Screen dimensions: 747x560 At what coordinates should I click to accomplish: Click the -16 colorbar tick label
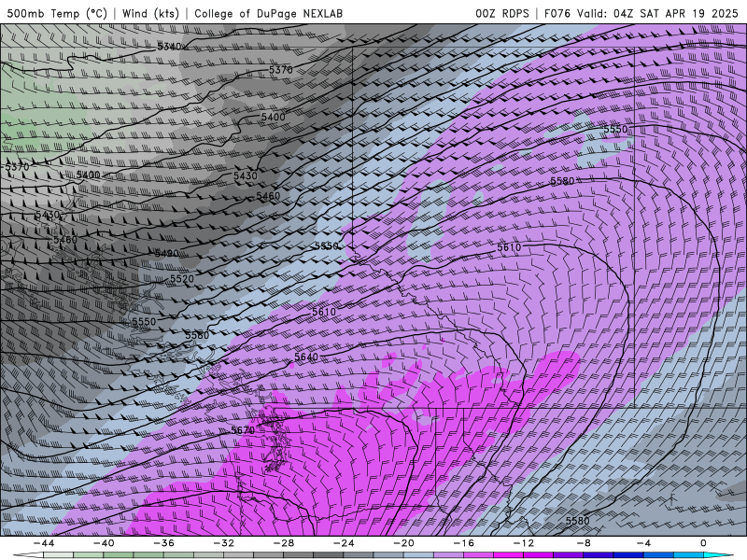pyautogui.click(x=464, y=543)
